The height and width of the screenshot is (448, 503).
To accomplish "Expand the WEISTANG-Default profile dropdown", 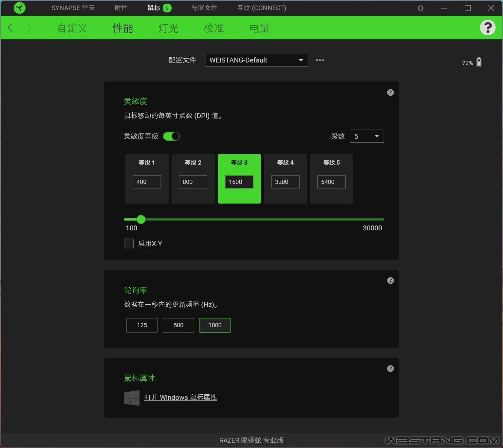I will [256, 60].
